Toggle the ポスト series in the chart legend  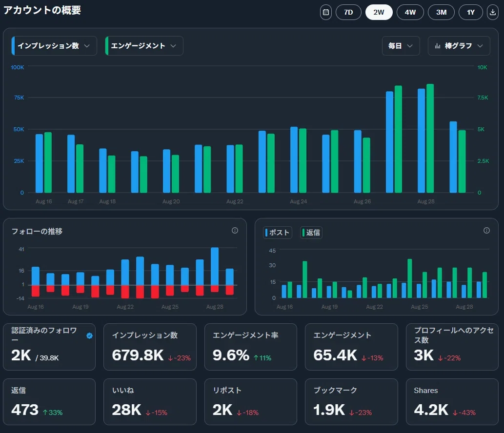(x=278, y=233)
